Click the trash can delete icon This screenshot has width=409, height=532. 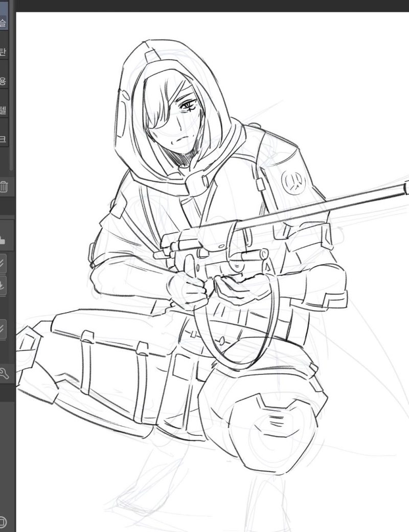tap(4, 186)
